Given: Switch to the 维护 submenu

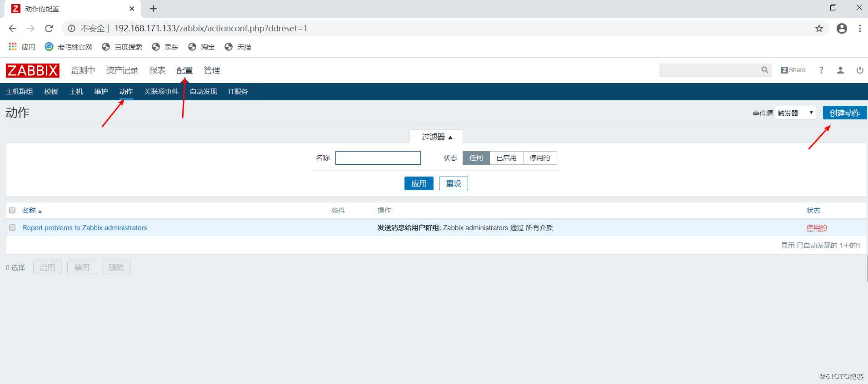Looking at the screenshot, I should pos(101,91).
